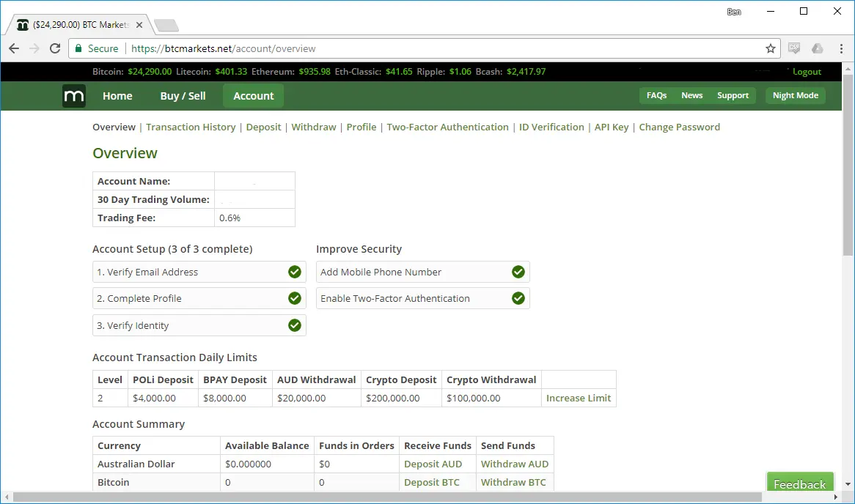Open the ID Verification page

551,127
